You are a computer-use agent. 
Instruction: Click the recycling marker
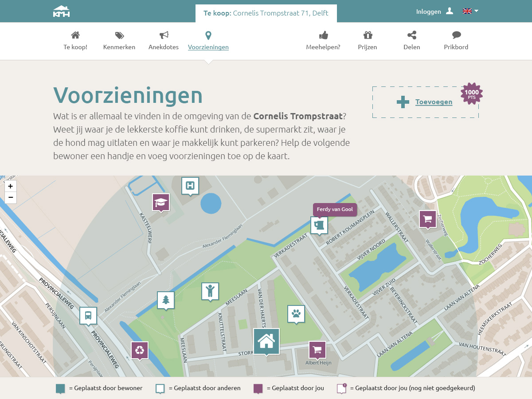[140, 351]
